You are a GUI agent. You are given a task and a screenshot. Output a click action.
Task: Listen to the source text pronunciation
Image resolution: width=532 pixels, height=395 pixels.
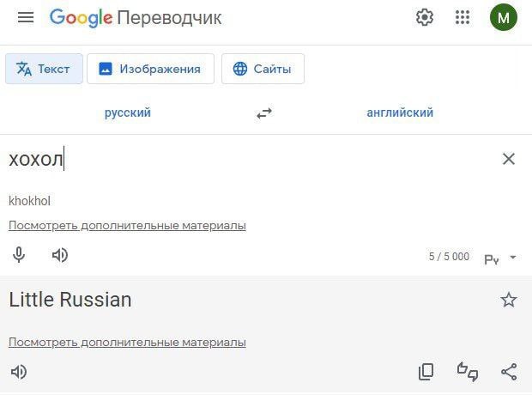click(60, 255)
